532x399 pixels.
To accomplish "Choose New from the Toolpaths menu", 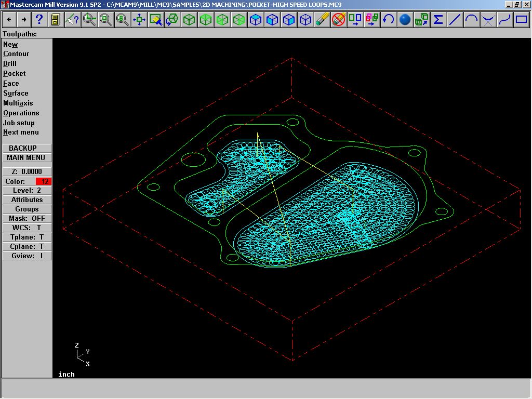I will pos(10,45).
